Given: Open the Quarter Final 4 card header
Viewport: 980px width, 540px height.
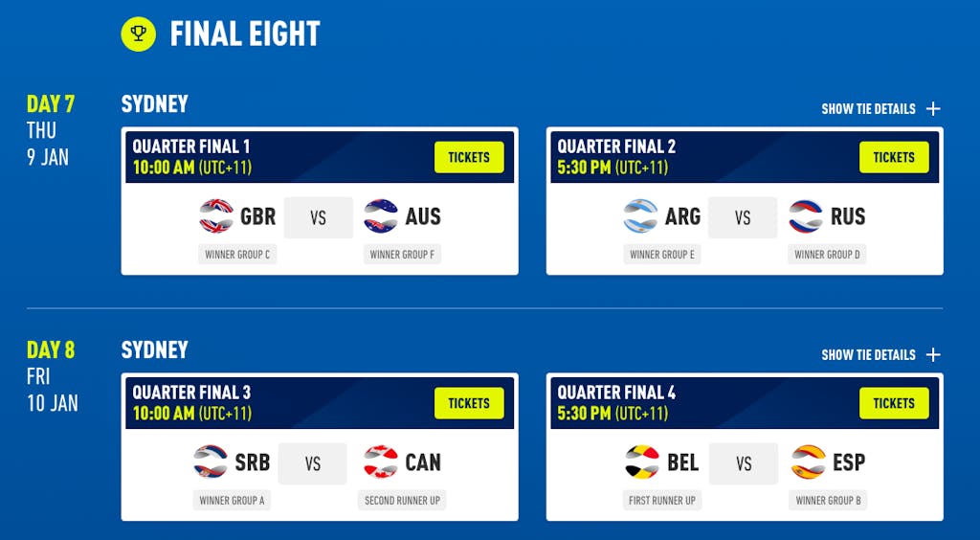Looking at the screenshot, I should (745, 403).
